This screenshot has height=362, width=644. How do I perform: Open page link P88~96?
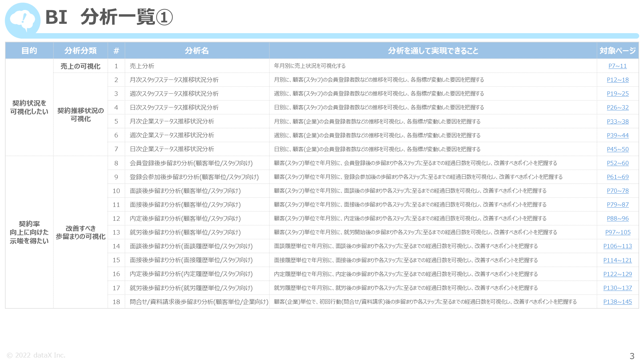pos(618,218)
